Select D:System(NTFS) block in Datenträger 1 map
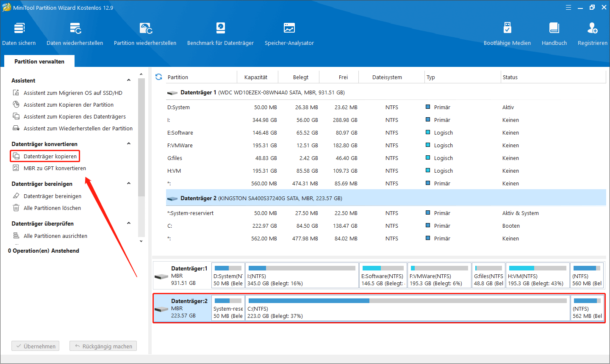This screenshot has height=364, width=610. tap(228, 276)
